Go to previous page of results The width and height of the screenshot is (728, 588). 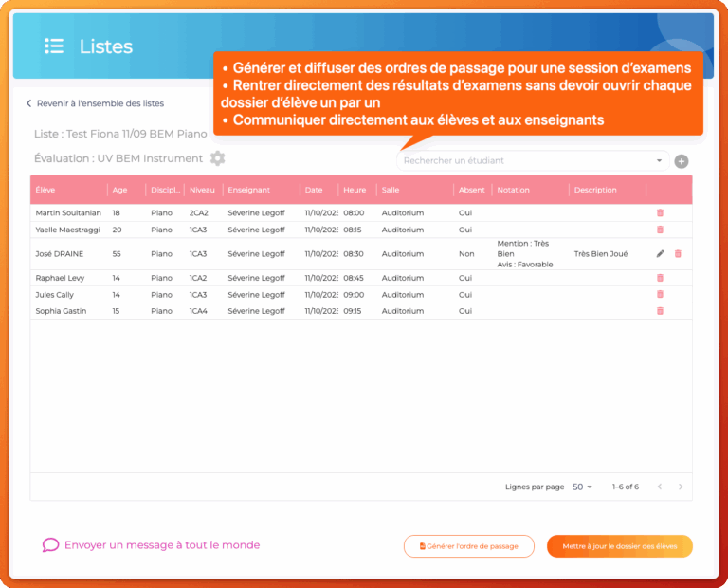click(660, 487)
